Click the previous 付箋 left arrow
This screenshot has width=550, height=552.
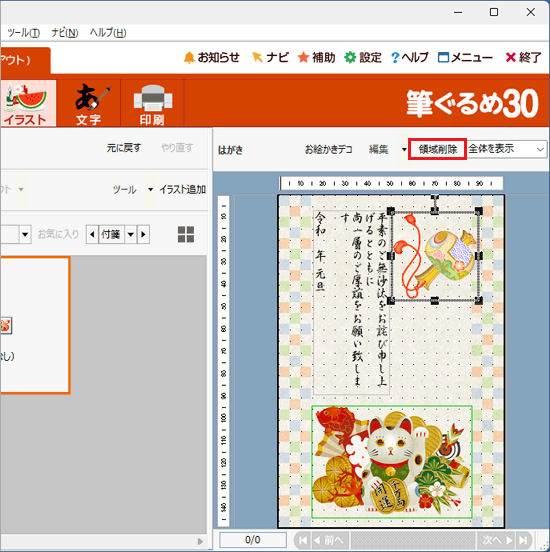(92, 234)
